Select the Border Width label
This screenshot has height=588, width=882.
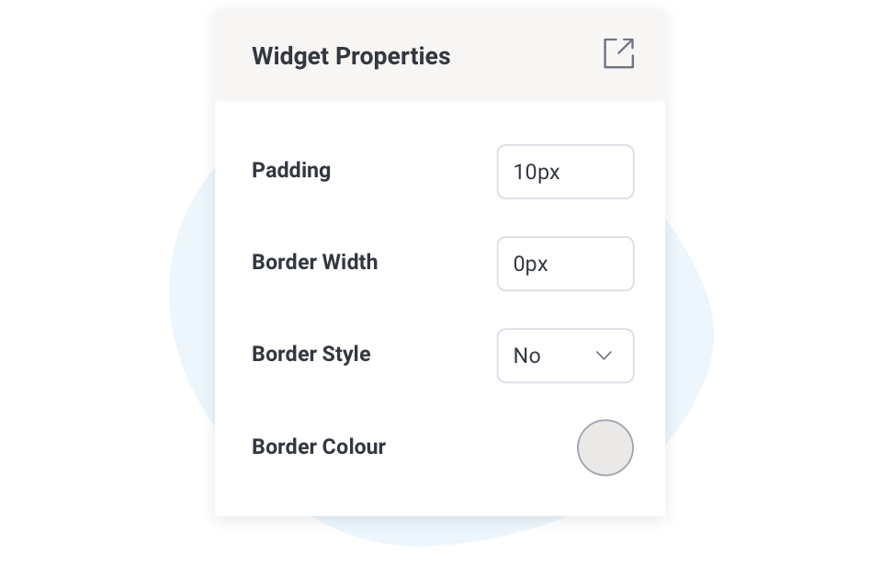(314, 262)
